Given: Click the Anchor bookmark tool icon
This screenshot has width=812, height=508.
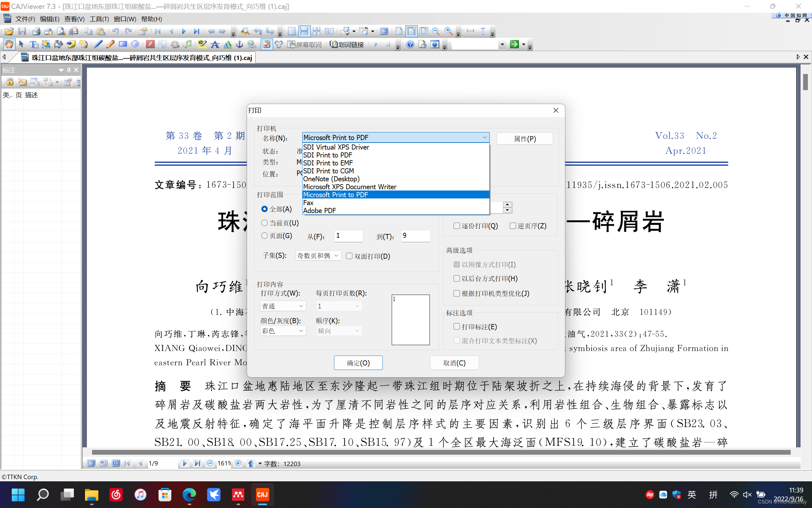Looking at the screenshot, I should pyautogui.click(x=239, y=44).
